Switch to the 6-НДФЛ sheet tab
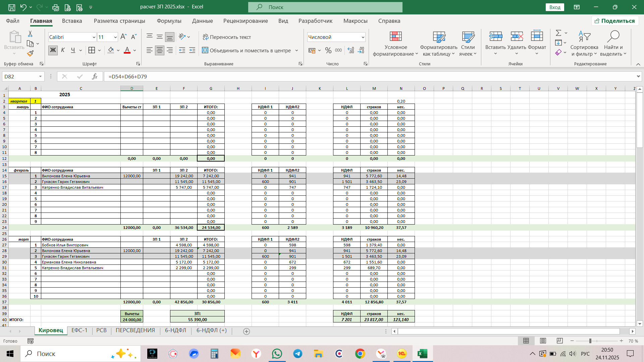 click(175, 330)
